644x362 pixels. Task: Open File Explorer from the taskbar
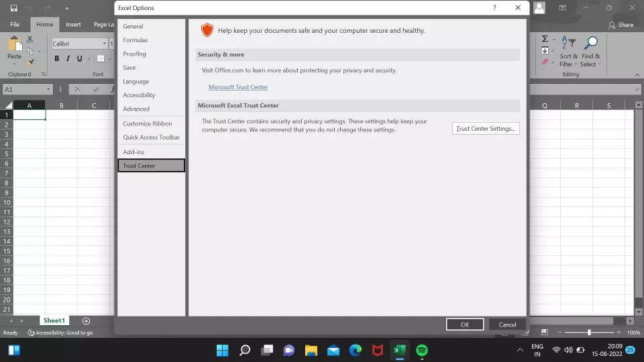(311, 350)
